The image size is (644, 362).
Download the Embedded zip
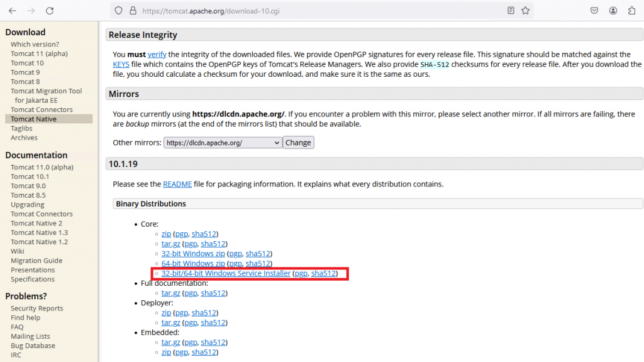[166, 353]
